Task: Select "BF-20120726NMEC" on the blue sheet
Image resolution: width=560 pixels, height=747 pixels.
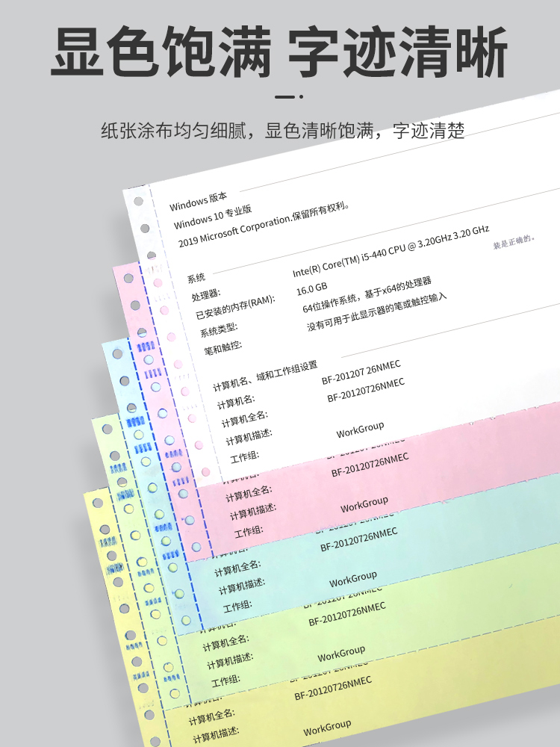Action: pos(358,539)
